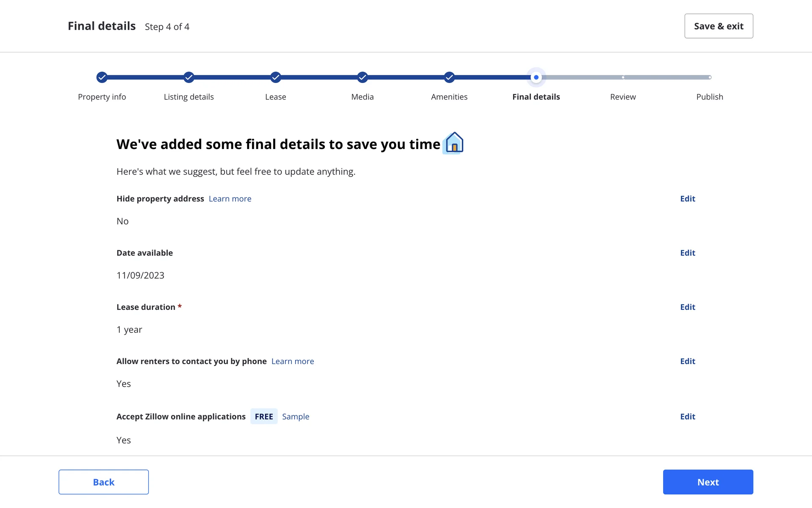Open Learn more about hiding property address
The width and height of the screenshot is (812, 508).
coord(230,199)
